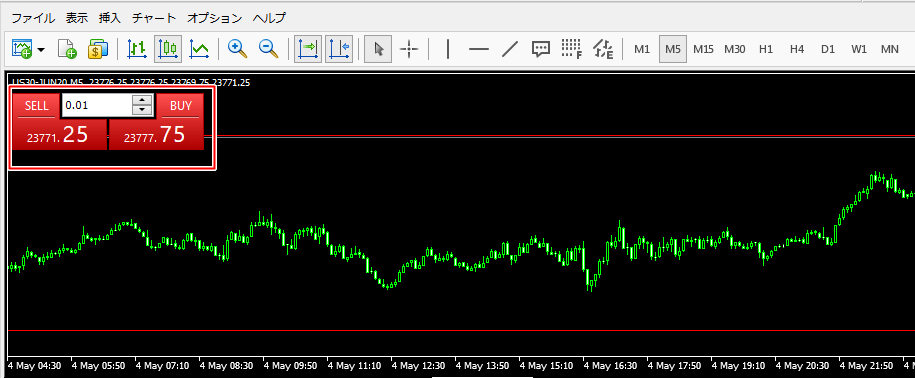915x378 pixels.
Task: Click the templates document icon
Action: [x=67, y=49]
